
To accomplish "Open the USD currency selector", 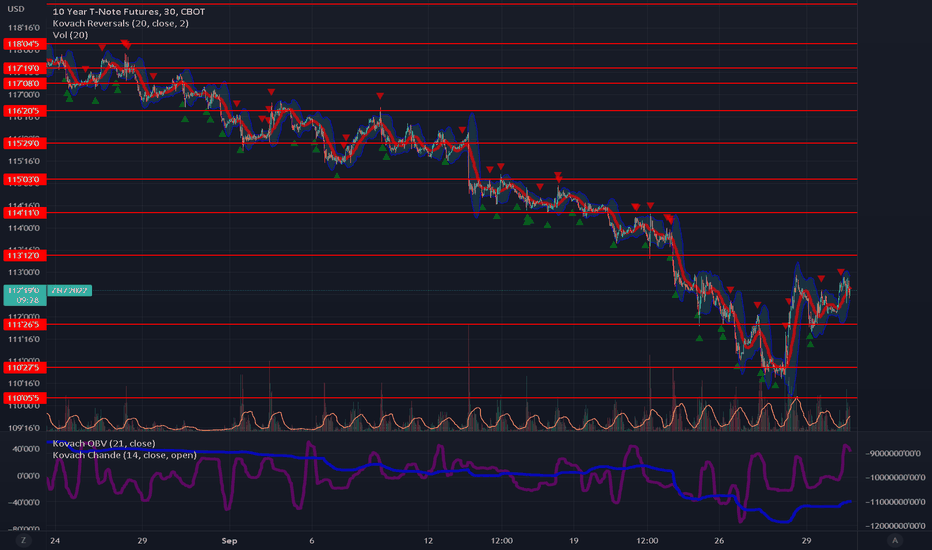I will [x=16, y=9].
